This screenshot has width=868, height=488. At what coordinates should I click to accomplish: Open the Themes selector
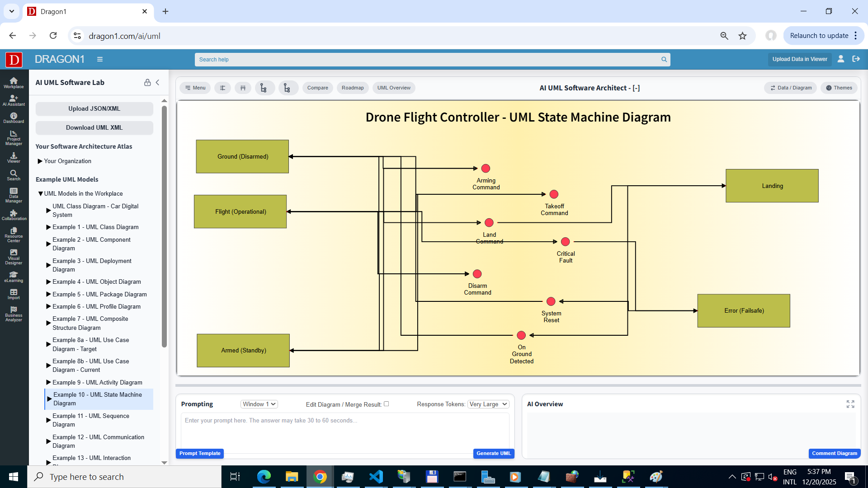[x=839, y=88]
